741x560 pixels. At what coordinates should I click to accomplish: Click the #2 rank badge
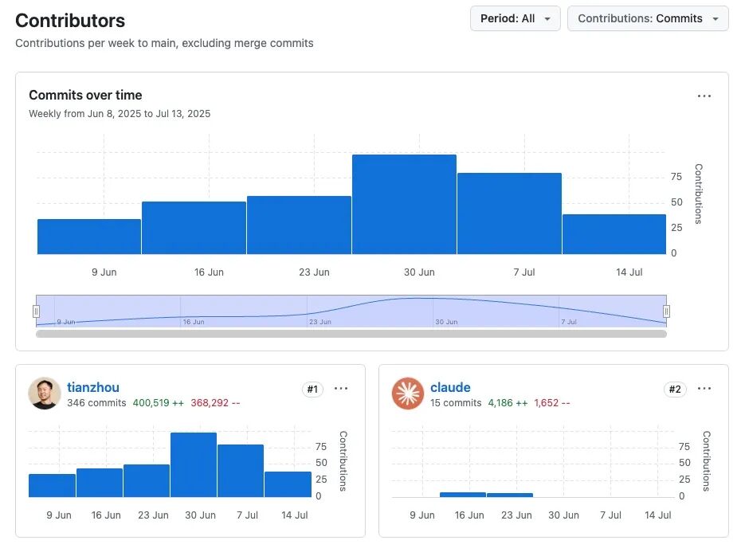[675, 389]
